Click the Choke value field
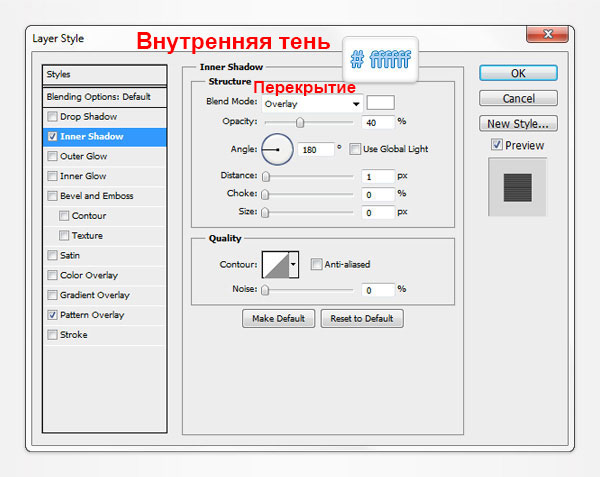 tap(378, 194)
